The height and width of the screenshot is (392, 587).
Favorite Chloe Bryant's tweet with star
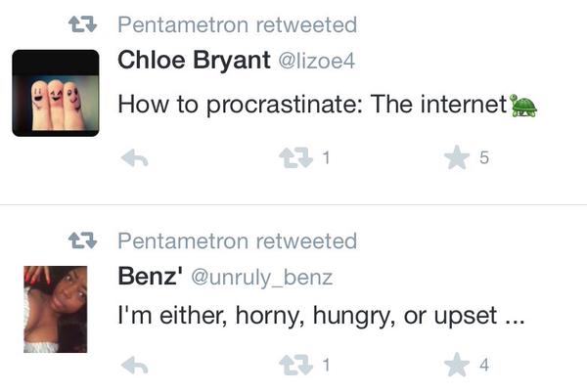(457, 158)
